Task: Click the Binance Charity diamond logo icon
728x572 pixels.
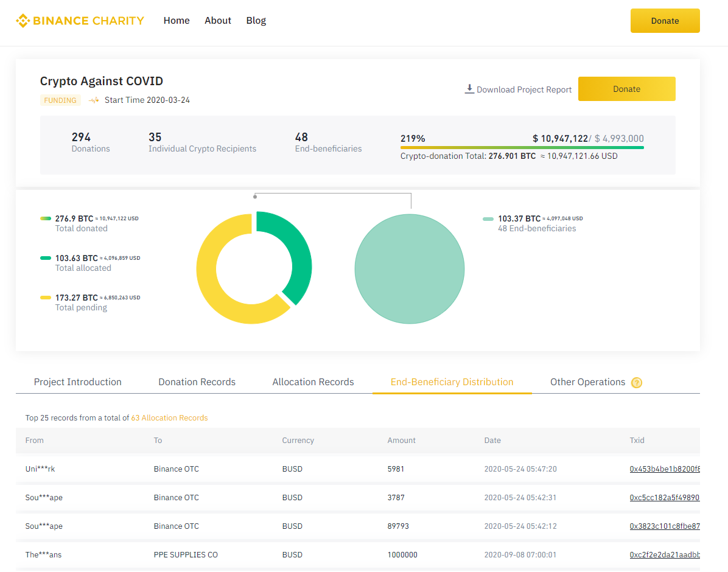Action: point(23,21)
